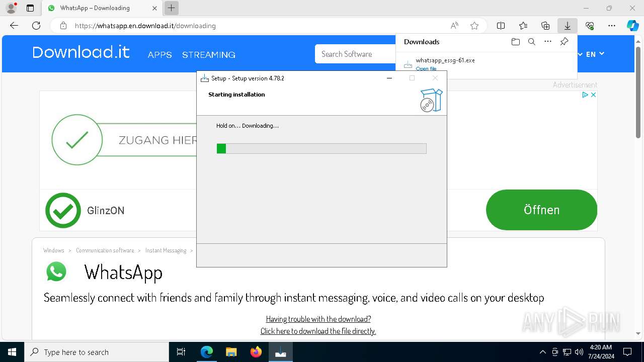
Task: Go to Download.it homepage logo
Action: click(81, 52)
